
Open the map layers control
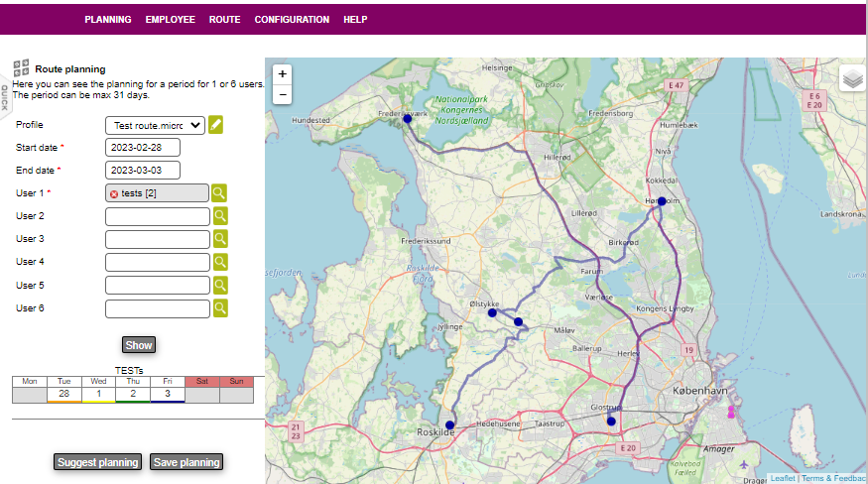click(852, 79)
